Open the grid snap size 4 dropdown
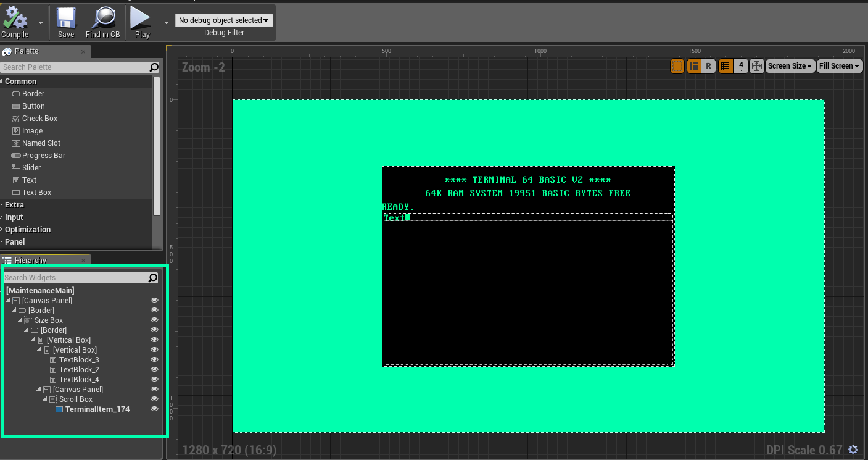 click(x=741, y=66)
